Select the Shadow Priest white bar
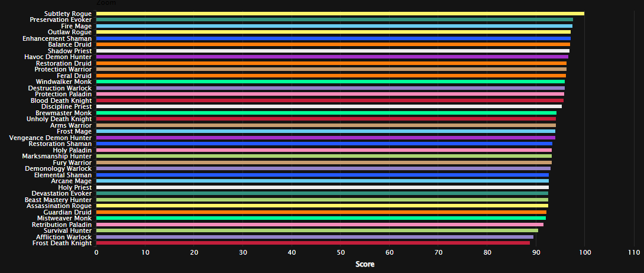The image size is (644, 273). [333, 51]
